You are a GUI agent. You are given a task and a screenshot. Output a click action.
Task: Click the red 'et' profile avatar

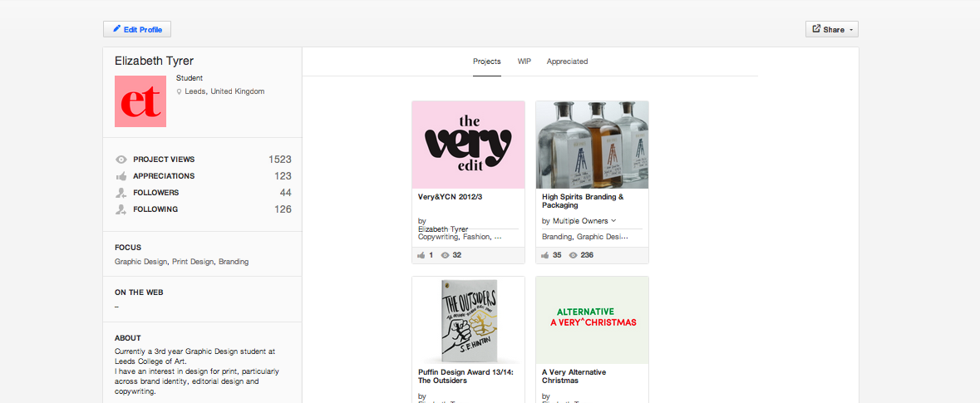point(140,101)
